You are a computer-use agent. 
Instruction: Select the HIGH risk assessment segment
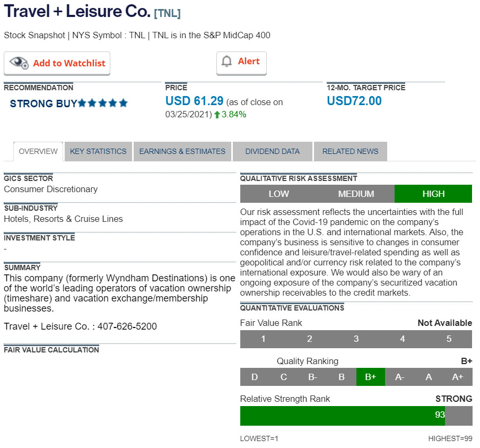coord(433,194)
